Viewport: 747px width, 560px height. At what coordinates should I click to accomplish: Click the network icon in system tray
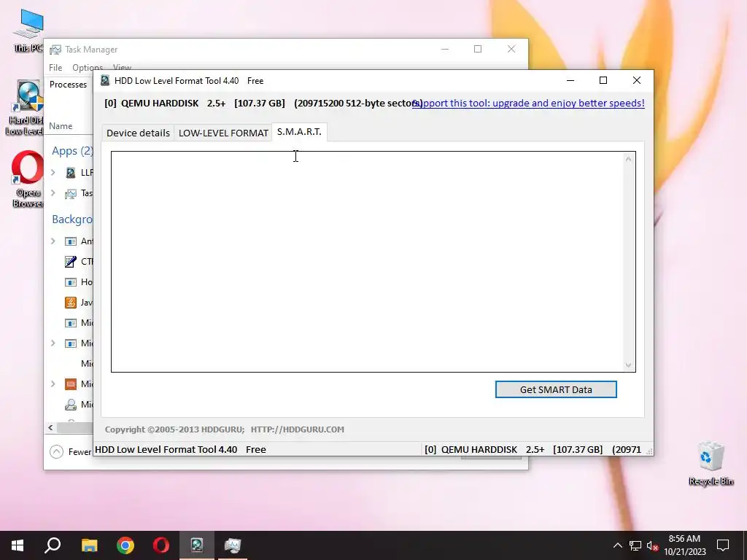[x=635, y=545]
